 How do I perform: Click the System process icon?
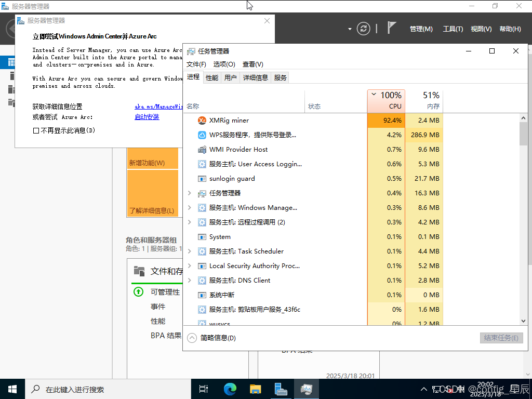[x=202, y=237]
